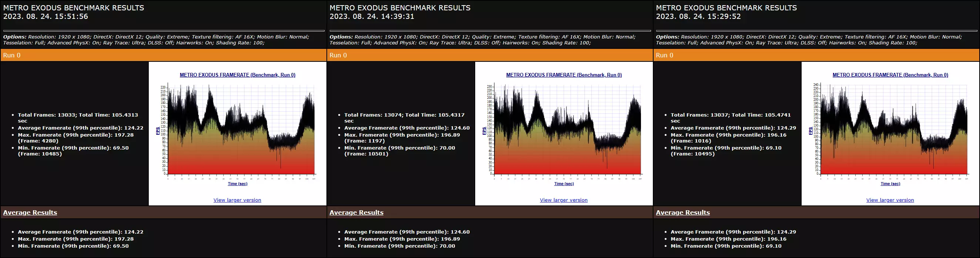Open 'View larger version' link in the 14:39:31 report
The height and width of the screenshot is (258, 980).
tap(564, 200)
